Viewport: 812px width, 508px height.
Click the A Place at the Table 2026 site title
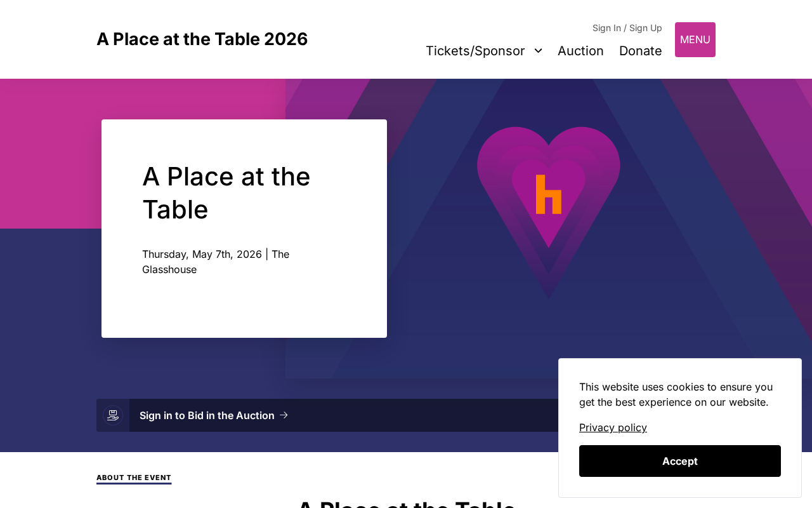(x=202, y=39)
